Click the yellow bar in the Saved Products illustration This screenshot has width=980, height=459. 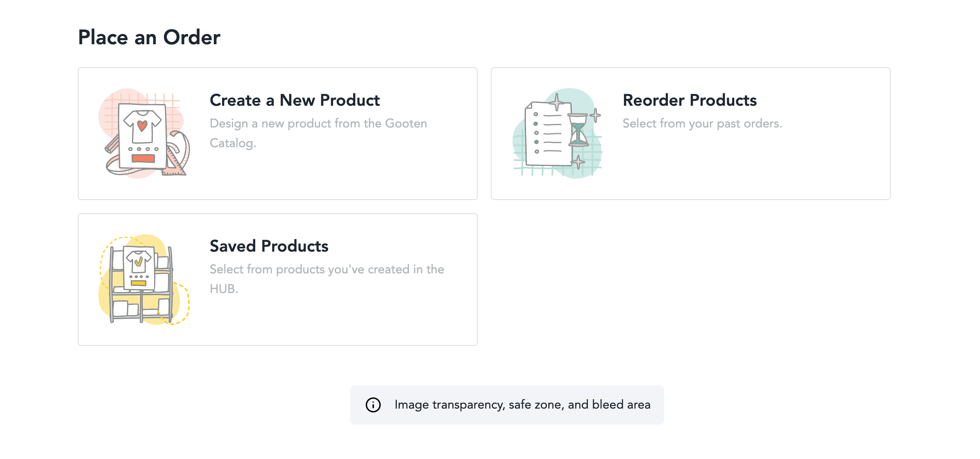pos(138,283)
